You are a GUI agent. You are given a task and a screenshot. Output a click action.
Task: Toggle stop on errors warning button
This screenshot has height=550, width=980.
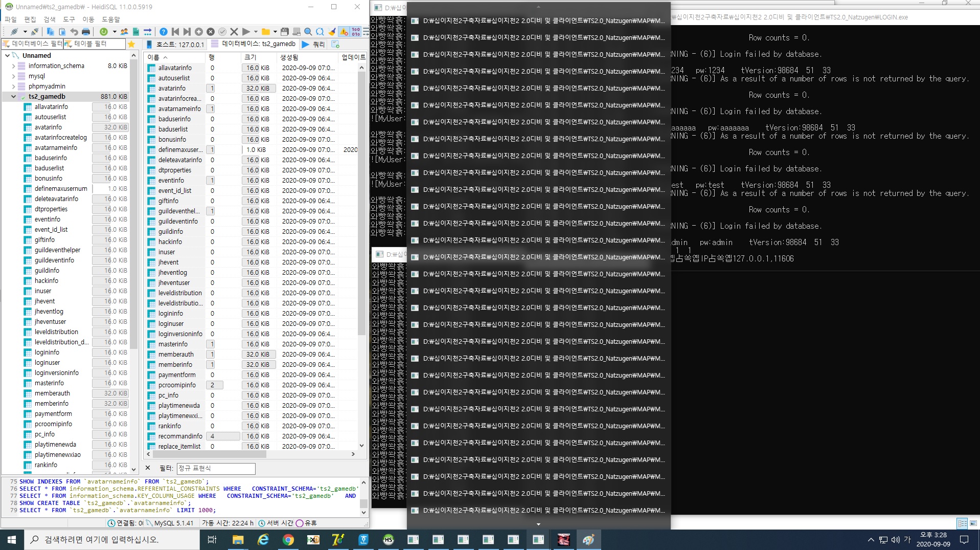344,32
